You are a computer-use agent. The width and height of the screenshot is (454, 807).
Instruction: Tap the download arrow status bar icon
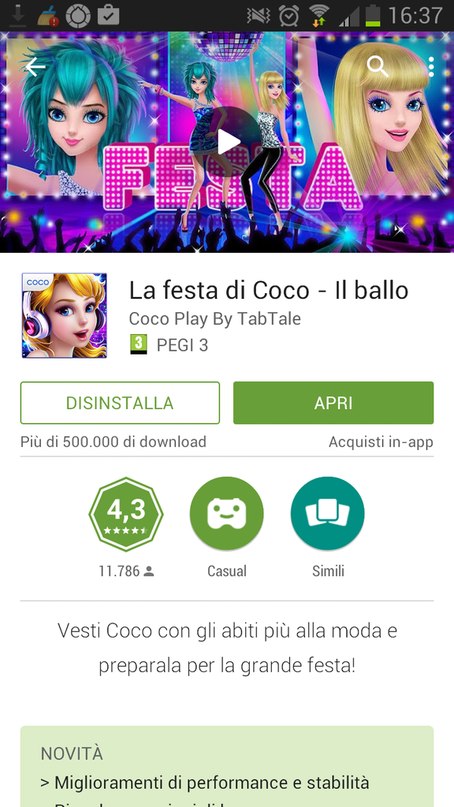(x=17, y=16)
